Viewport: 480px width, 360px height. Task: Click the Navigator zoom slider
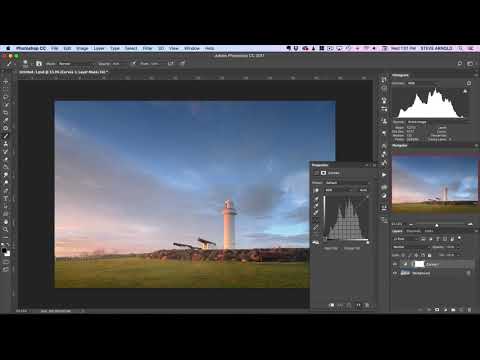[x=437, y=225]
